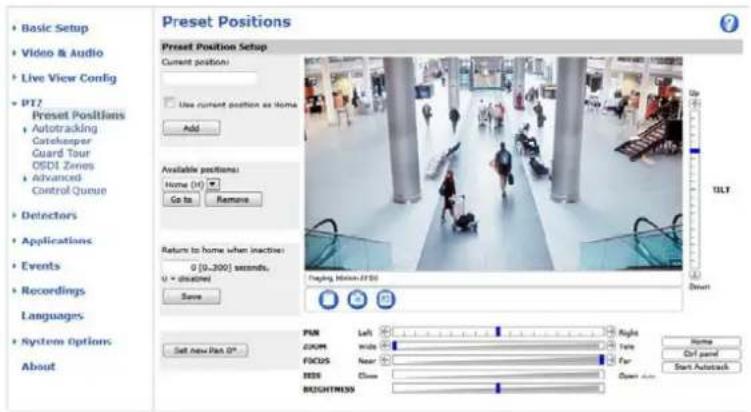
Task: Click the focus Far step button
Action: (611, 360)
